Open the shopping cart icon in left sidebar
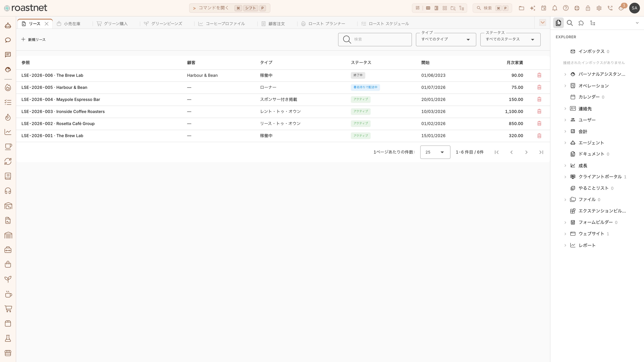This screenshot has width=644, height=362. pyautogui.click(x=8, y=309)
